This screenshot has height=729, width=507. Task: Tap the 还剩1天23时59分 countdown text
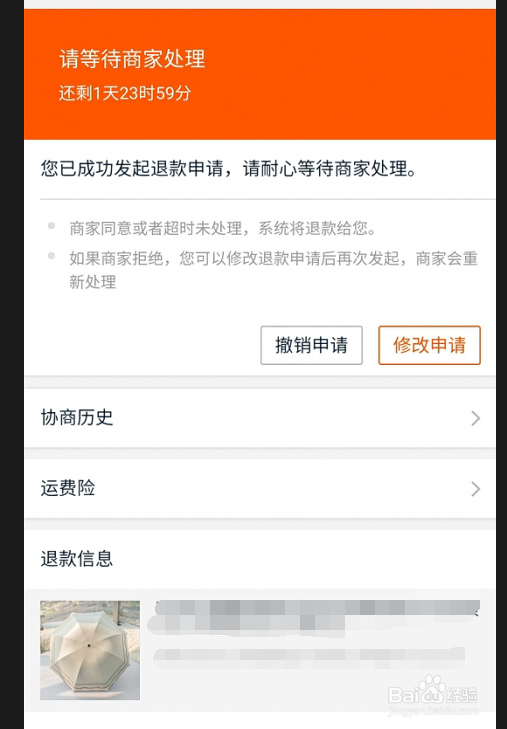coord(125,93)
